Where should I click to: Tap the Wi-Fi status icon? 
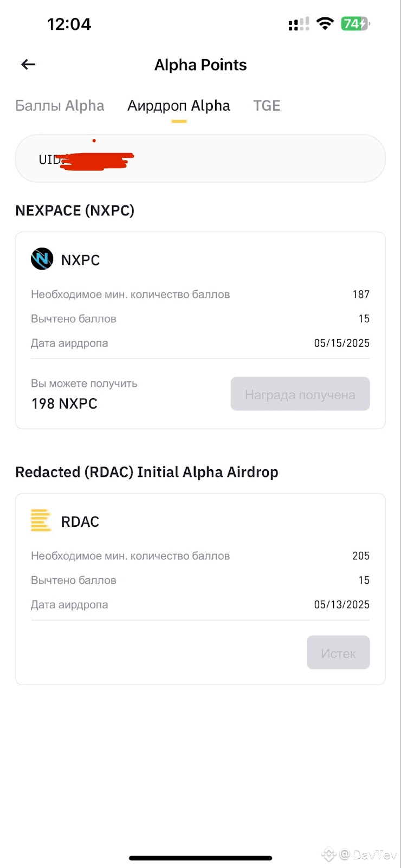[325, 23]
